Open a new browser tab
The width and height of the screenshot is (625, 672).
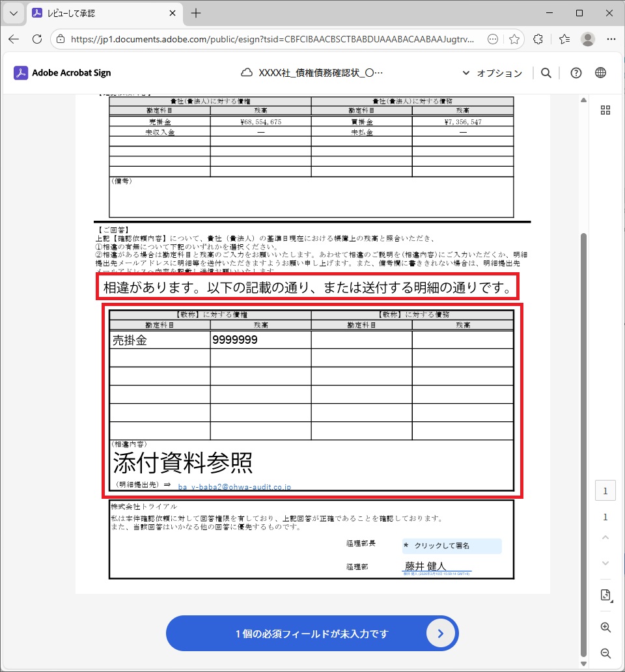click(x=196, y=13)
